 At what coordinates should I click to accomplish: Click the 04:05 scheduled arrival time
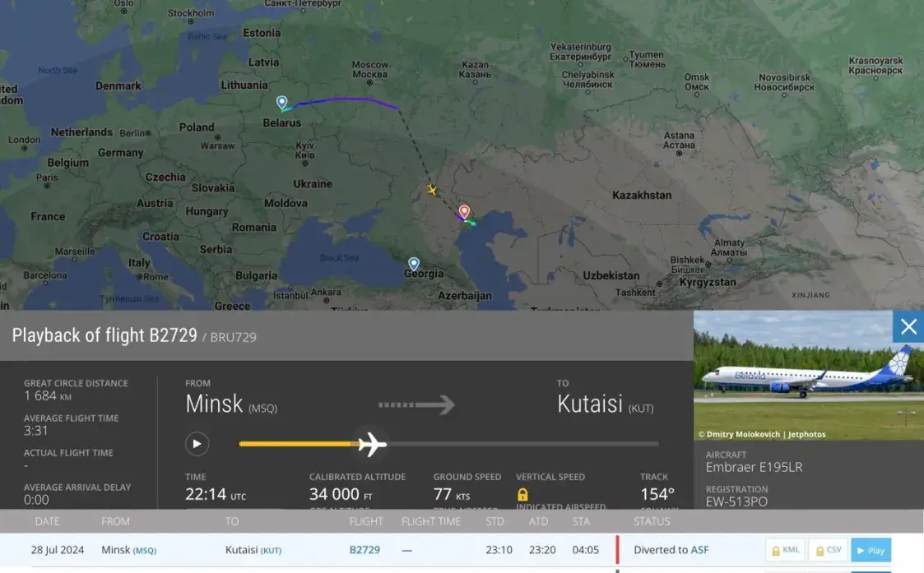(585, 549)
